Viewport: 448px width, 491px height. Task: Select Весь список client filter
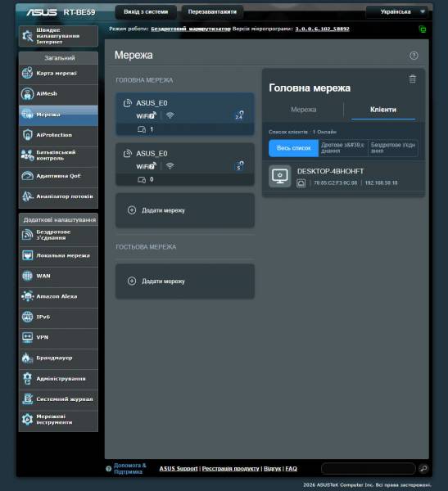pos(293,148)
